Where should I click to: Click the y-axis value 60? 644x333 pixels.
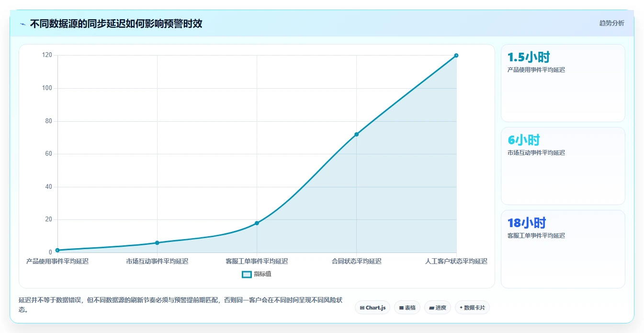point(48,154)
